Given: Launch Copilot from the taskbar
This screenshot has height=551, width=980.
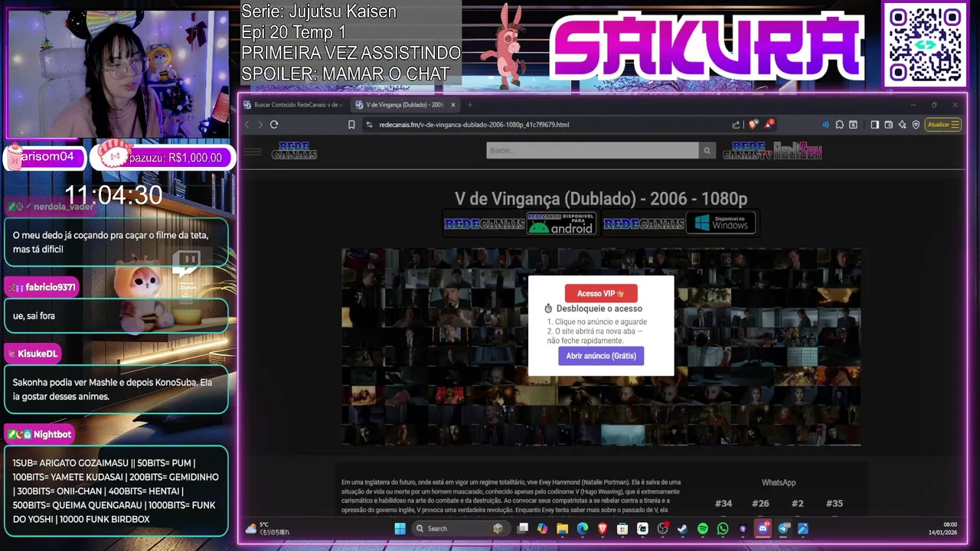Looking at the screenshot, I should [x=542, y=529].
